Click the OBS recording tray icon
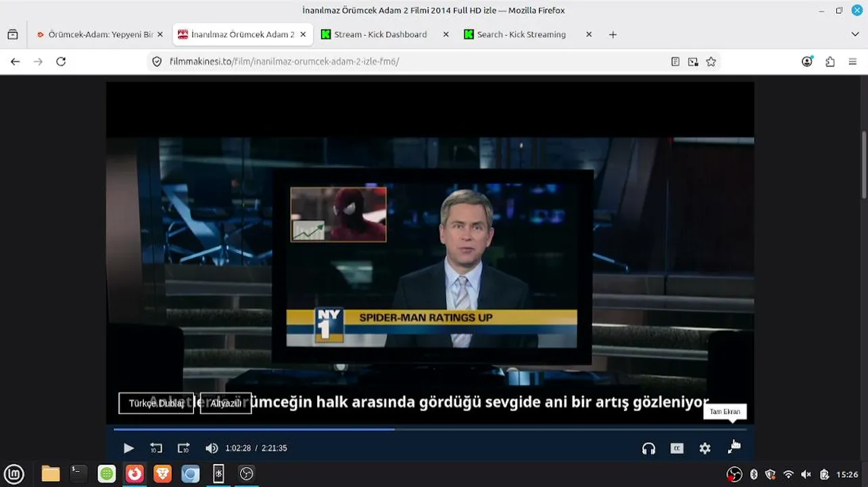This screenshot has width=868, height=487. coord(734,475)
